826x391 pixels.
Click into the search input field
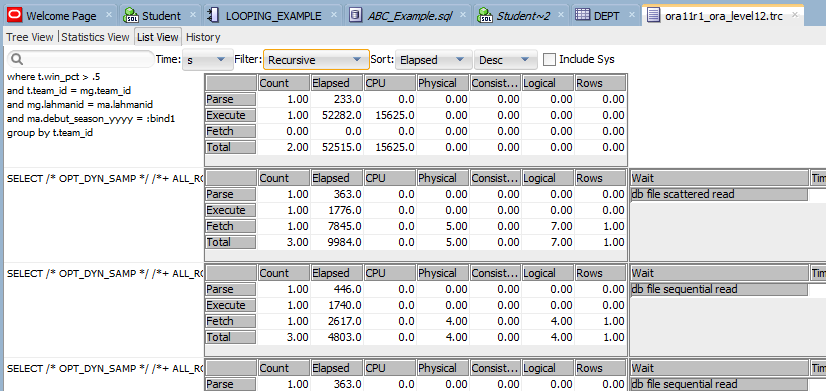(81, 59)
